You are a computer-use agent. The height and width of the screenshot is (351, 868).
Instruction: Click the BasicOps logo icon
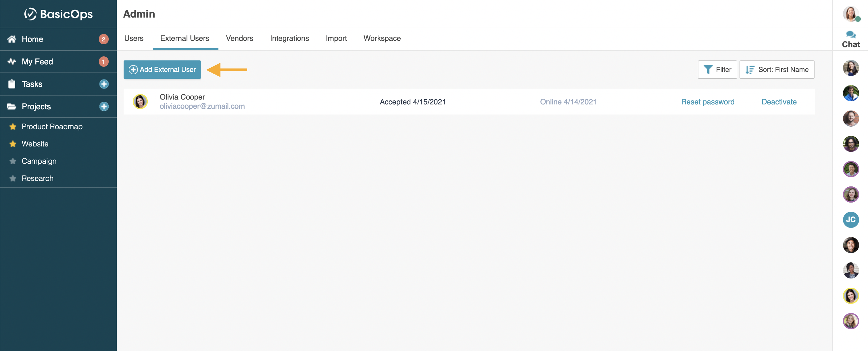click(30, 14)
